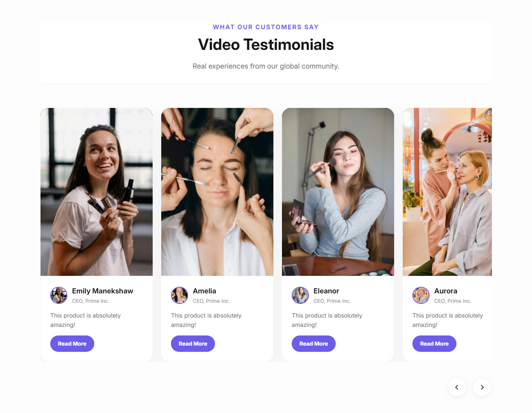
Task: Click Aurora's avatar icon
Action: point(421,295)
